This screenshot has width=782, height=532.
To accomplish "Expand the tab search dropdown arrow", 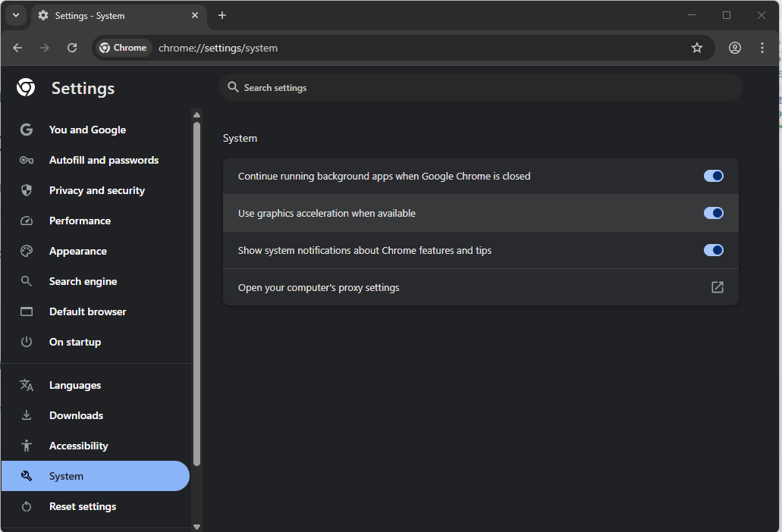I will [x=15, y=15].
